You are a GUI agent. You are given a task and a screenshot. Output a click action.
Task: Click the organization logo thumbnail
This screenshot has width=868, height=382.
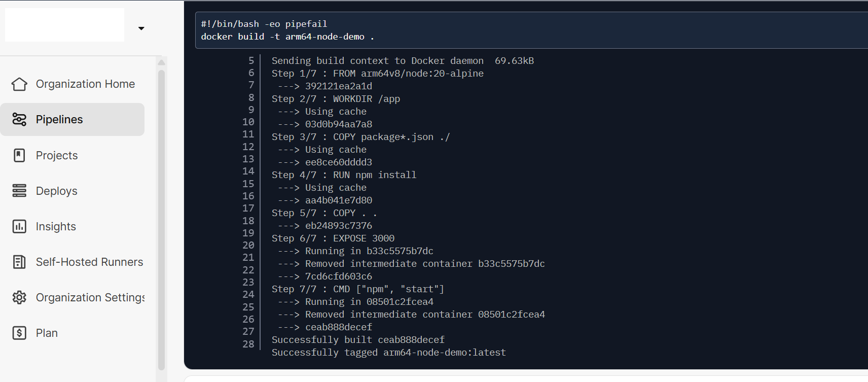[64, 24]
